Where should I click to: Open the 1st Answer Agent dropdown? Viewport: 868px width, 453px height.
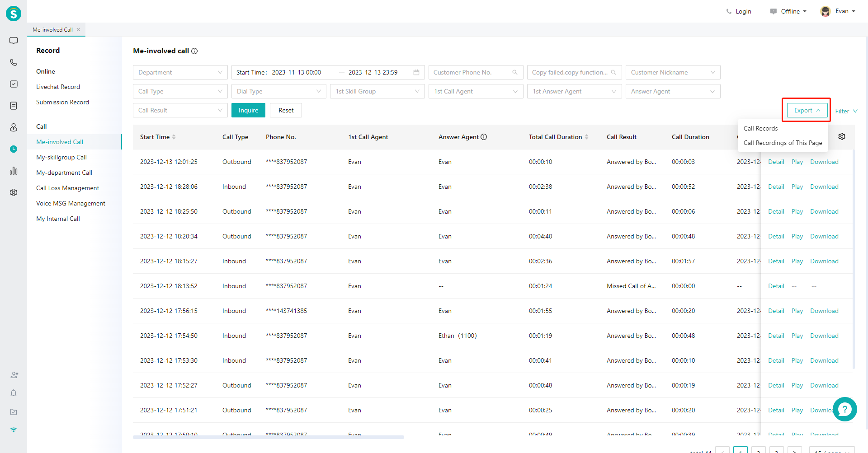(x=575, y=91)
